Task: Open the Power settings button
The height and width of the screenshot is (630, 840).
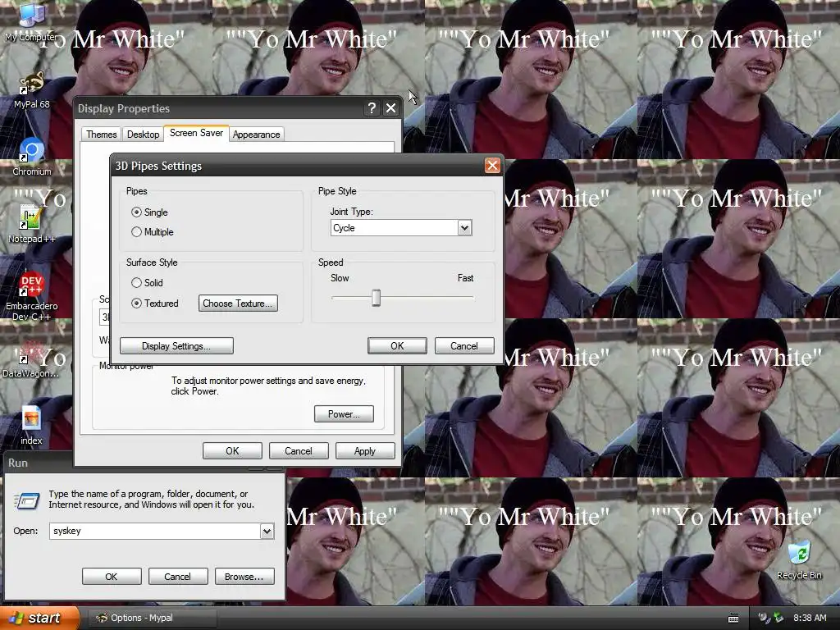Action: (344, 414)
